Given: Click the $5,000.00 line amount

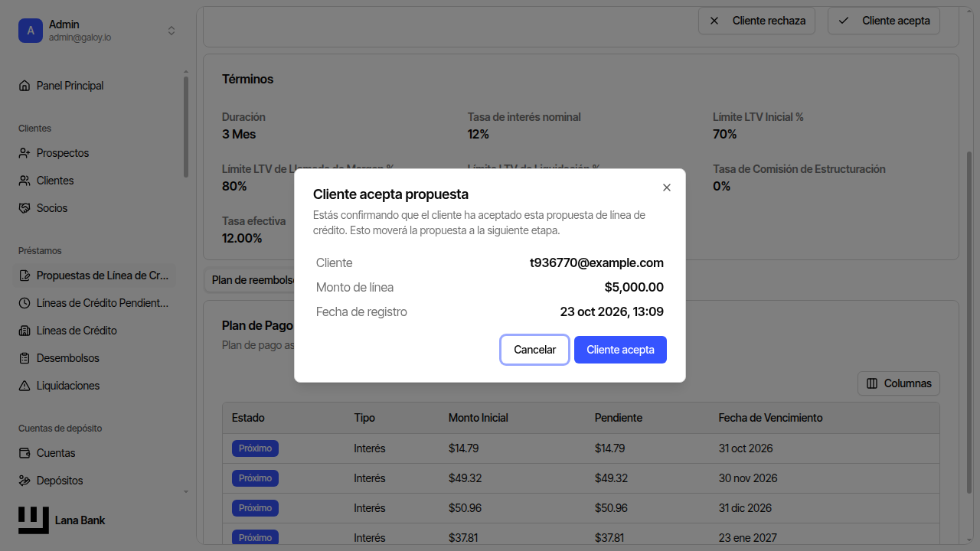Looking at the screenshot, I should click(634, 287).
